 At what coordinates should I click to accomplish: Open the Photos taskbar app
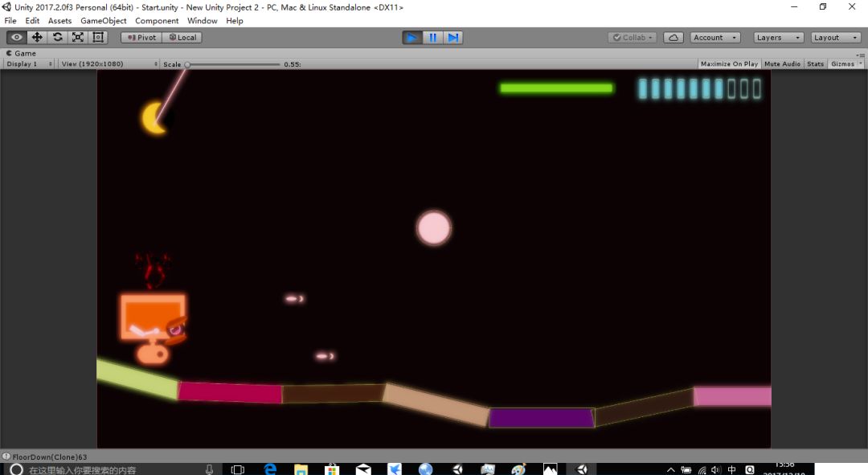pyautogui.click(x=551, y=470)
